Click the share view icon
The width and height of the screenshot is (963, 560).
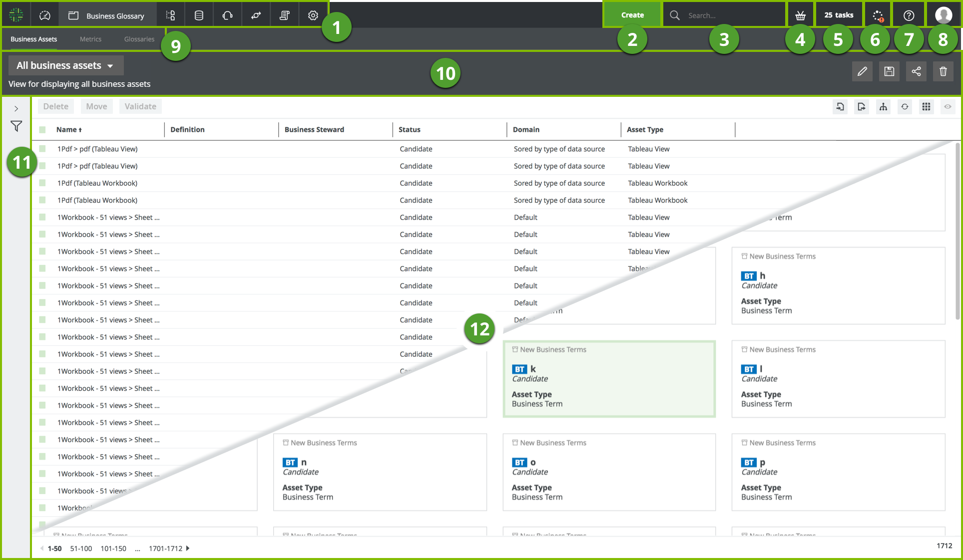tap(916, 71)
